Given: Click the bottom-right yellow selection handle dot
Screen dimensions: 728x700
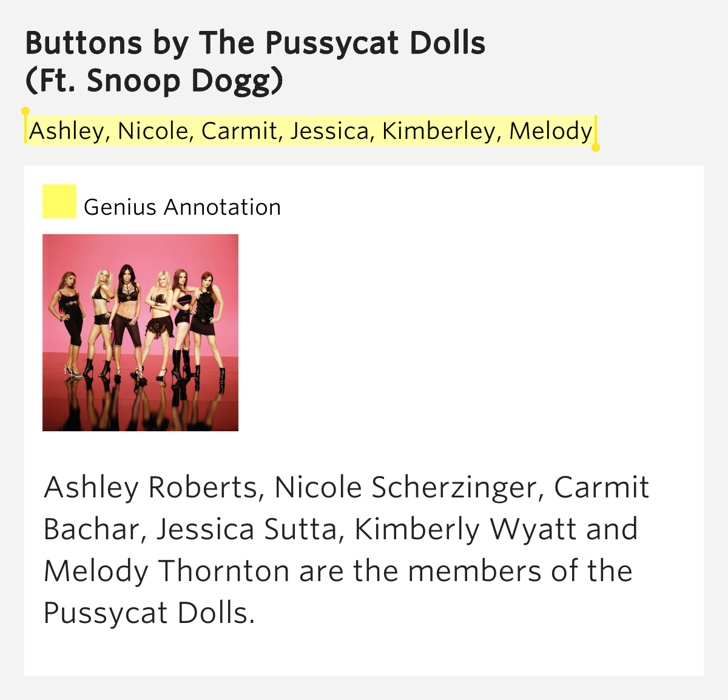Looking at the screenshot, I should pos(596,147).
